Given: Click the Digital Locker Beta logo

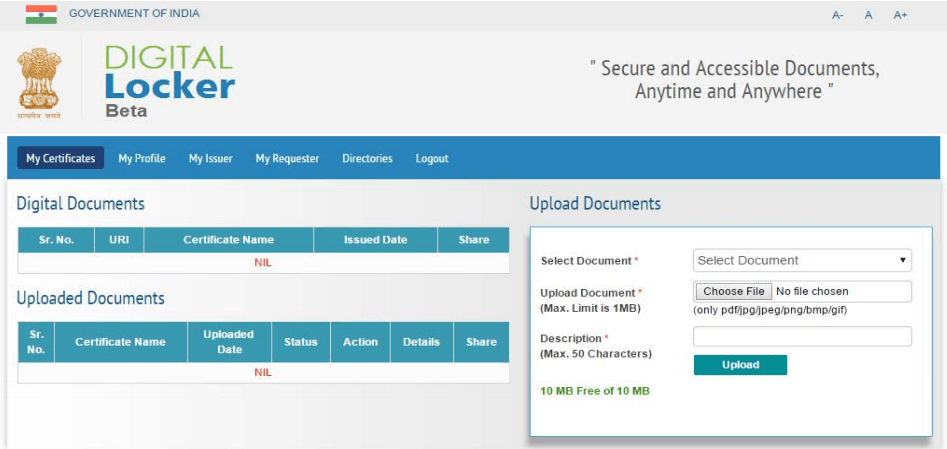Looking at the screenshot, I should 170,80.
